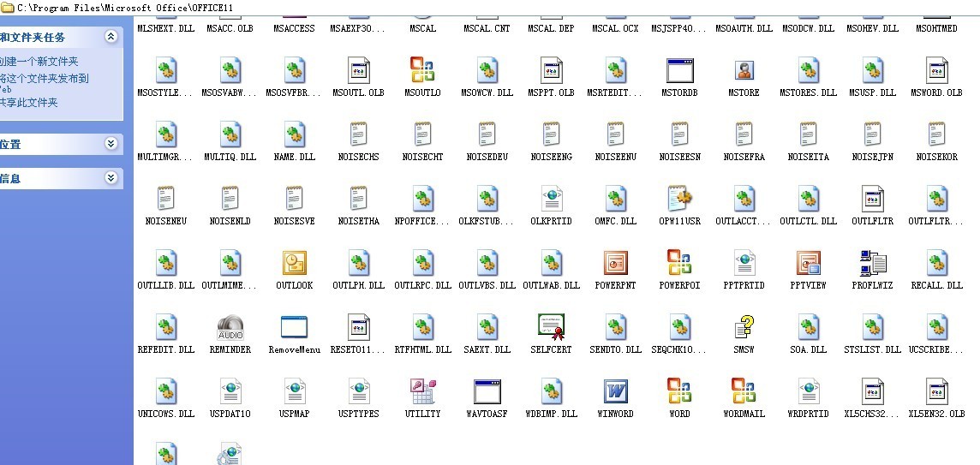
Task: Select the OMFC.DLL file name
Action: (x=616, y=221)
